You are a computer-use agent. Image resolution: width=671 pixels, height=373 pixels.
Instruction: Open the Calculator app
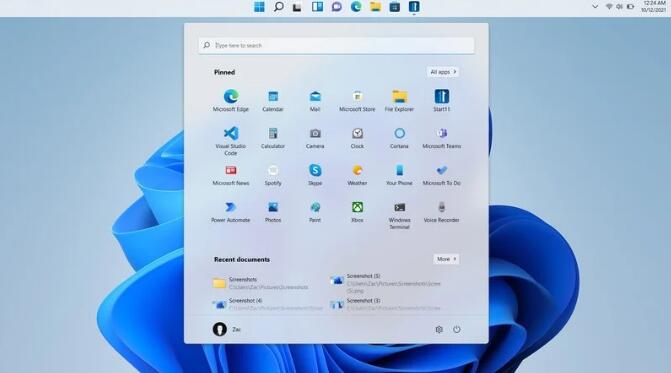(273, 138)
